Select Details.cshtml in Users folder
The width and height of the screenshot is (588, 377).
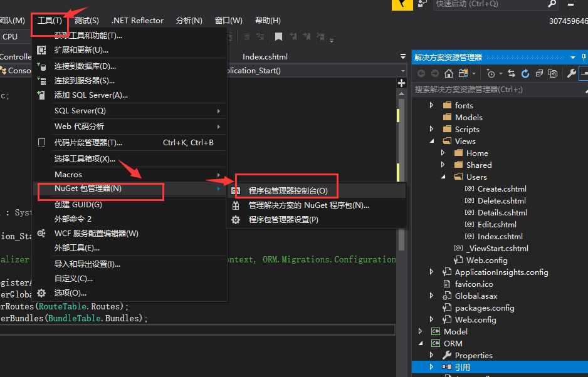pos(502,212)
